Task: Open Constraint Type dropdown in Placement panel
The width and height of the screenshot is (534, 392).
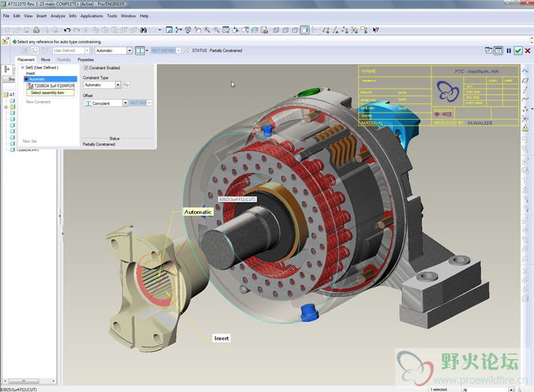Action: point(118,85)
